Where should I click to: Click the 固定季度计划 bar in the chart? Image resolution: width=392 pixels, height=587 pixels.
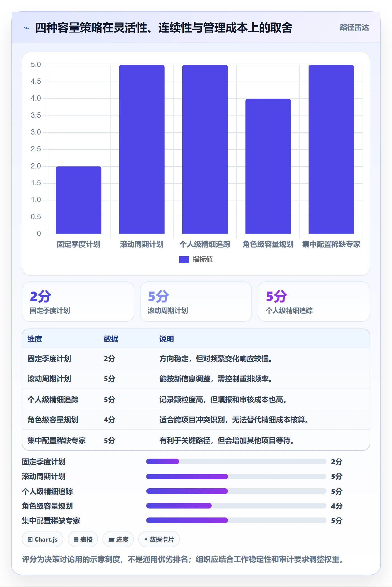point(79,200)
